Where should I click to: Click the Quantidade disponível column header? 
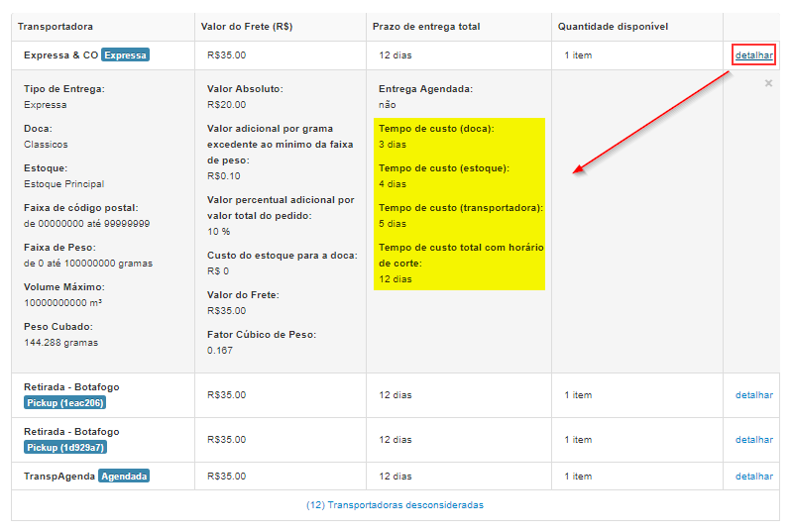[x=613, y=26]
